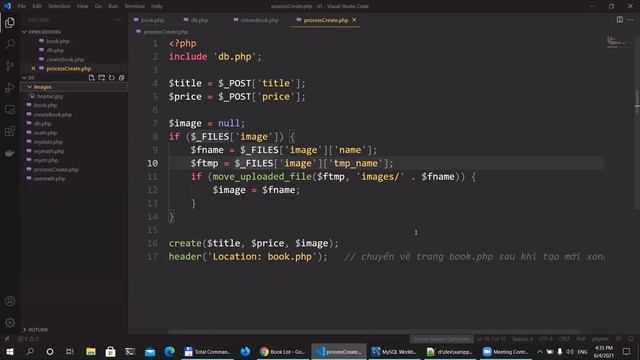Click the Spaces: 4 indentation setting
This screenshot has height=360, width=640.
[x=522, y=339]
